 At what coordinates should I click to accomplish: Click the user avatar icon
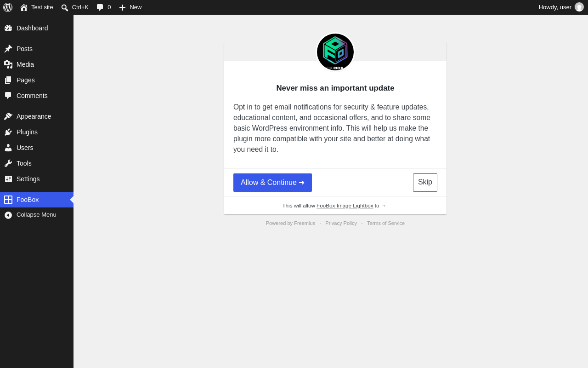[x=579, y=7]
